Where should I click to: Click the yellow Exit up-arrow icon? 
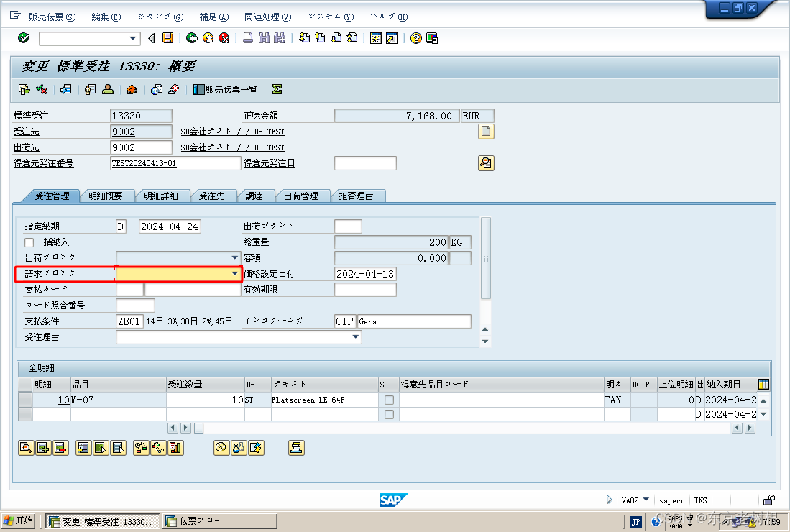(x=208, y=38)
